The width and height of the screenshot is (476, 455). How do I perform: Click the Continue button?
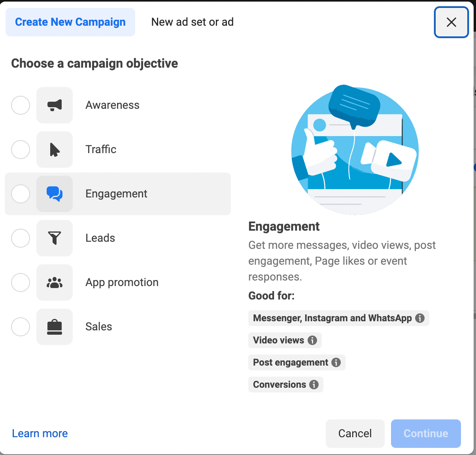(x=426, y=434)
